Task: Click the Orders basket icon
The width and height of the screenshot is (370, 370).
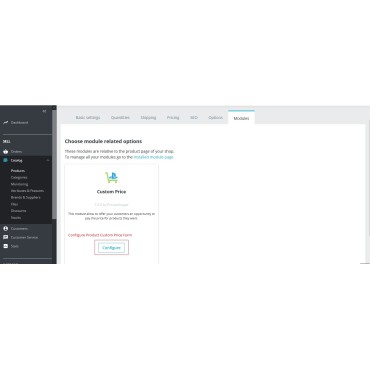Action: (x=5, y=152)
